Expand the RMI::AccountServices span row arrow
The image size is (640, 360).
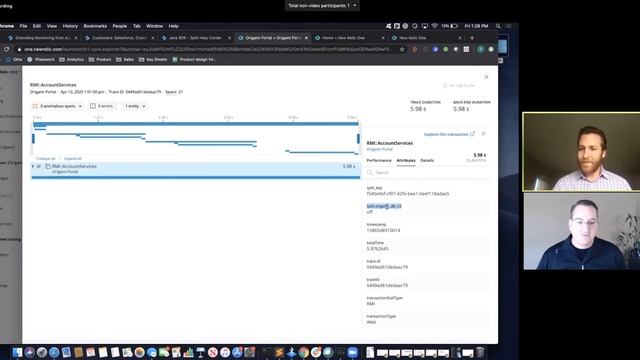(33, 166)
